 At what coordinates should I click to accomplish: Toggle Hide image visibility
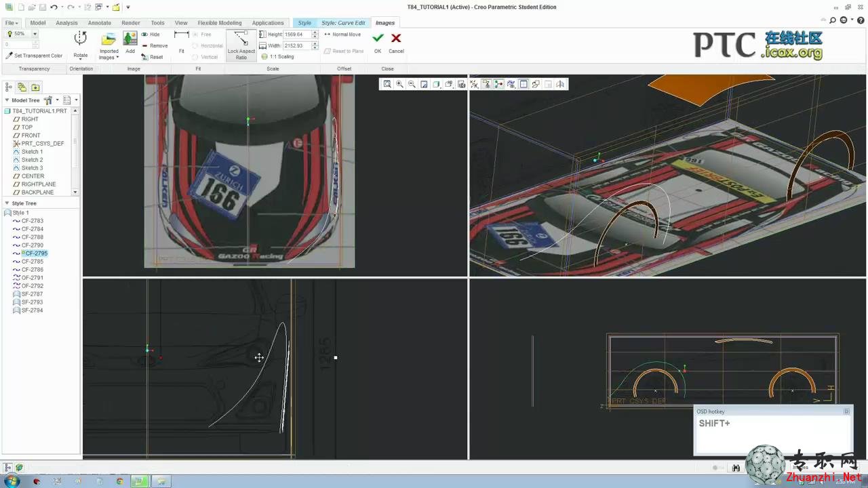click(x=151, y=35)
